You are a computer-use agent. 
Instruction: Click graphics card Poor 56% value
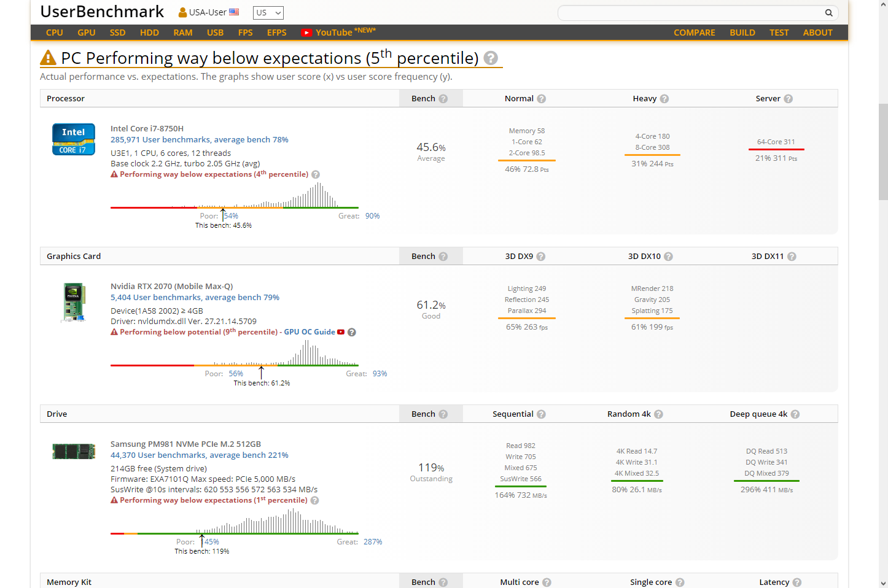(236, 374)
